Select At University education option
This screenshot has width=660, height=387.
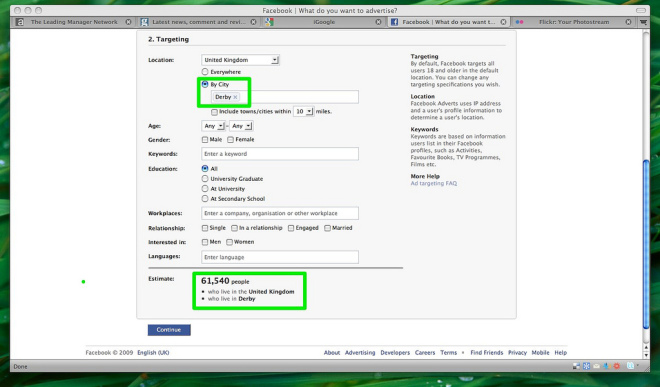coord(205,189)
